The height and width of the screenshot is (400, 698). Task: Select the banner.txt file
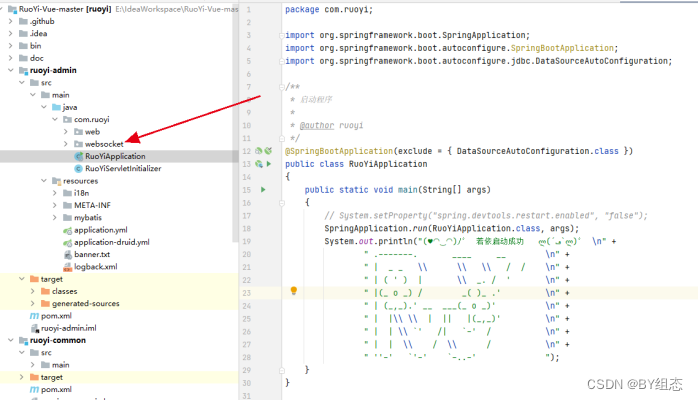point(93,254)
